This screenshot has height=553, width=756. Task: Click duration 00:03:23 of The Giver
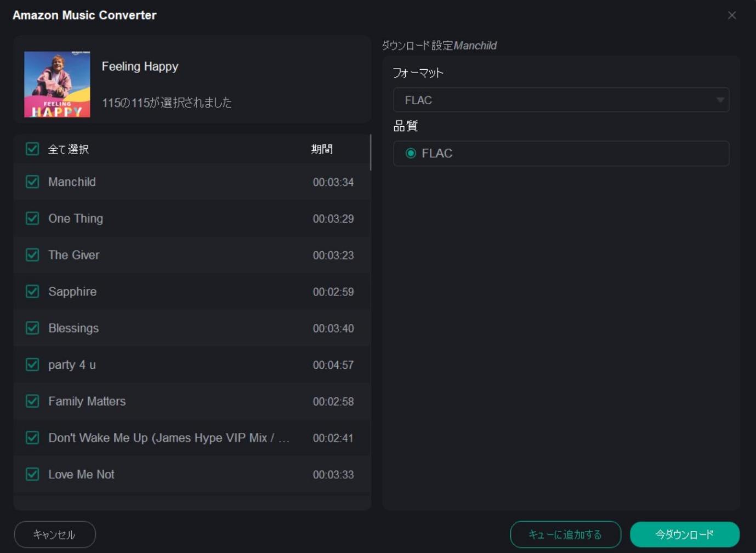(x=333, y=255)
